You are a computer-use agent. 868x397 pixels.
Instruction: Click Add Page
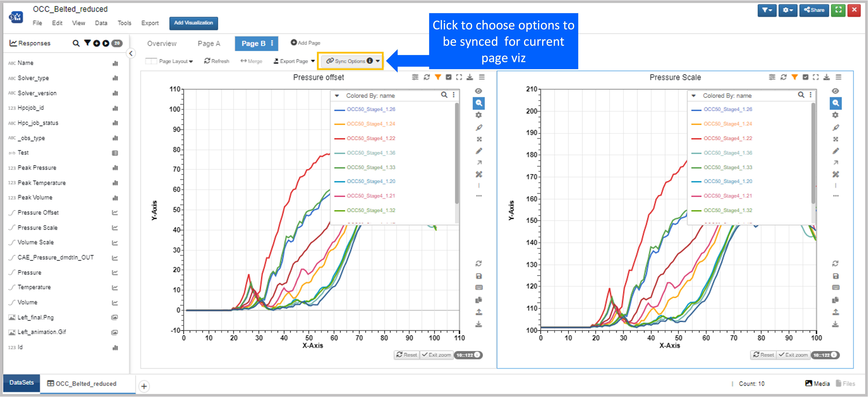305,43
